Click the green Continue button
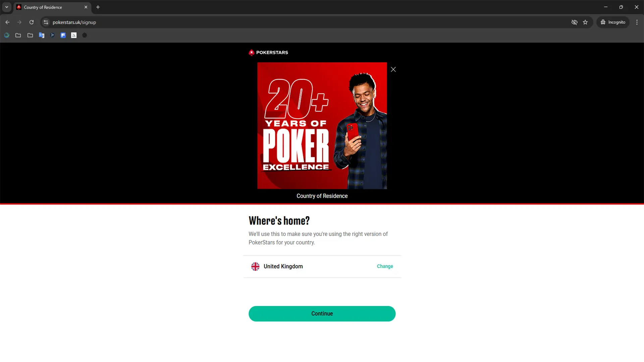Screen dimensions: 644x362 tap(322, 314)
